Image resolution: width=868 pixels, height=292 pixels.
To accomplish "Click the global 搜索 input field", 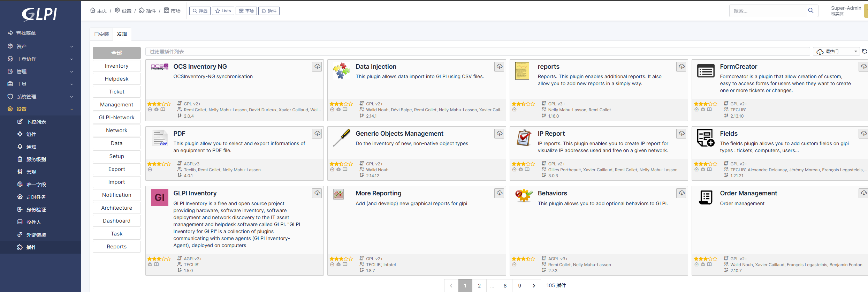I will tap(769, 11).
